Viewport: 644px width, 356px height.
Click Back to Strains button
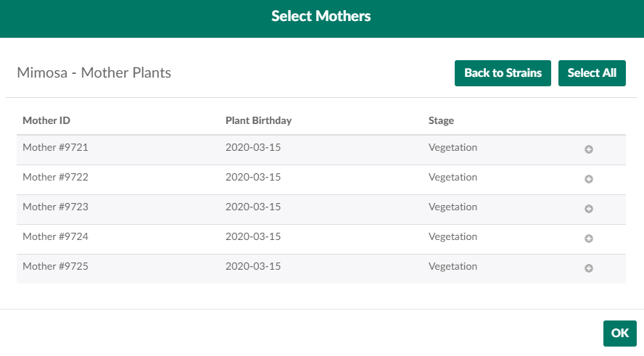[x=503, y=73]
